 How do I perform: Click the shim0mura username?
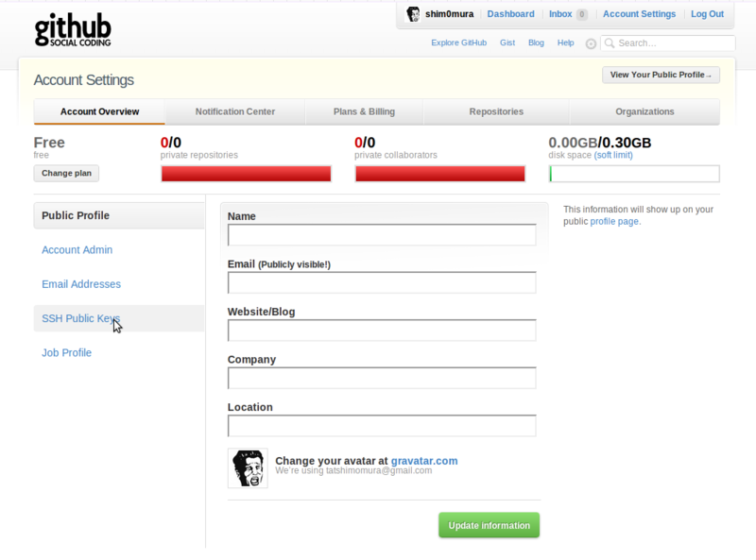450,14
